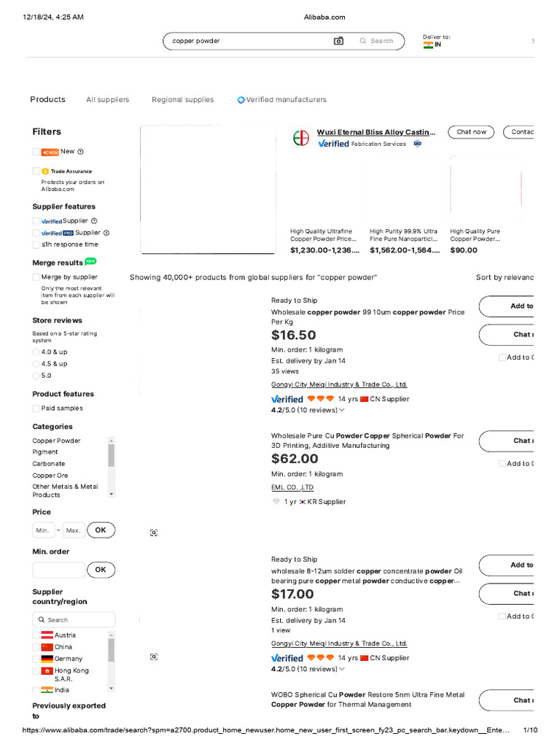Click the Wuxi Eternal Bliss company logo
Viewport: 560px width, 747px height.
[x=300, y=137]
